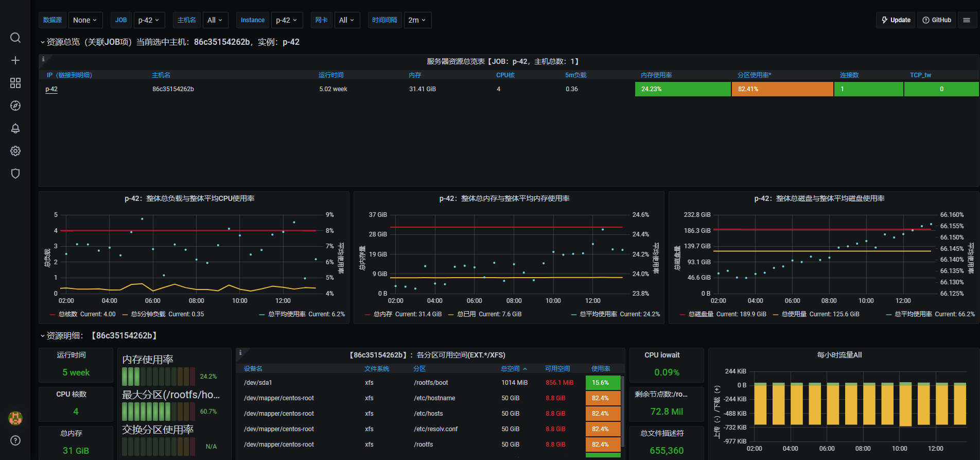Open the p-42 IP link in table
This screenshot has width=980, height=460.
click(x=51, y=89)
